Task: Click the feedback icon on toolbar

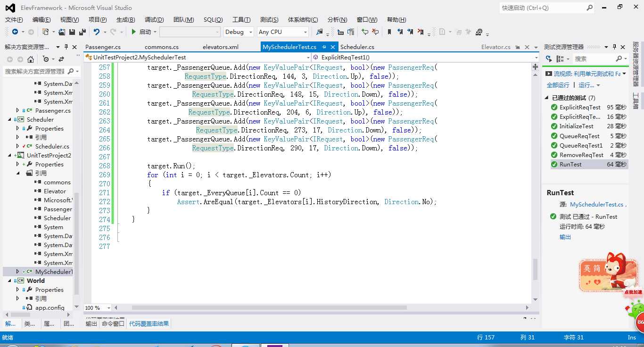Action: 479,32
